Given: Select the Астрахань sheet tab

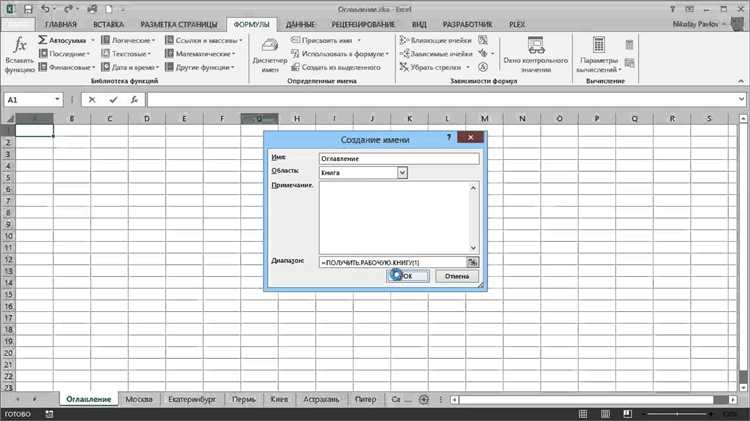Looking at the screenshot, I should pos(321,399).
